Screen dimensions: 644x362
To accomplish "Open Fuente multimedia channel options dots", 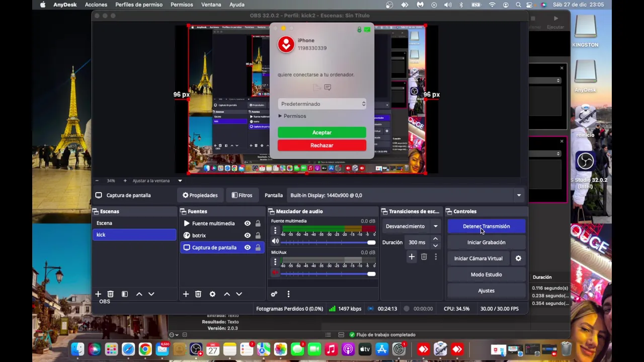I will (275, 231).
